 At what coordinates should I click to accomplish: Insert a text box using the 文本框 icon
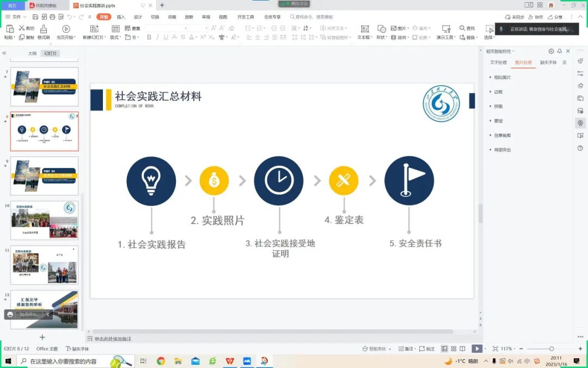point(364,30)
